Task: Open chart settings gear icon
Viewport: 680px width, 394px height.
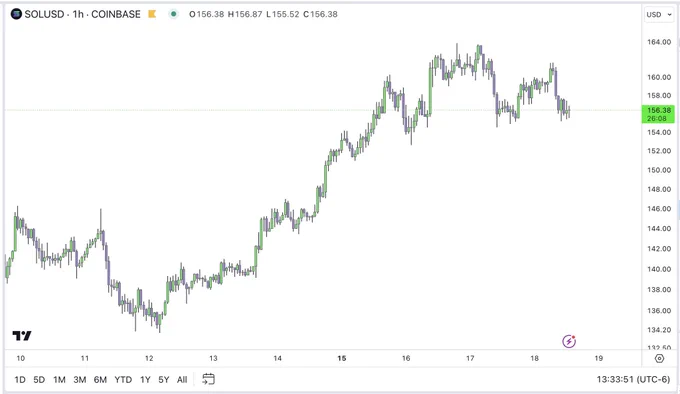Action: click(x=659, y=358)
